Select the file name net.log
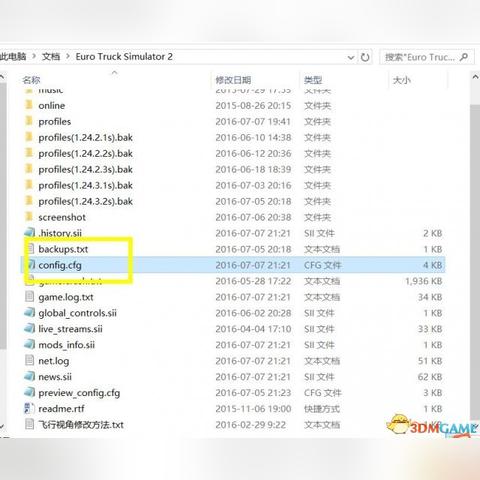The height and width of the screenshot is (480, 480). click(54, 361)
